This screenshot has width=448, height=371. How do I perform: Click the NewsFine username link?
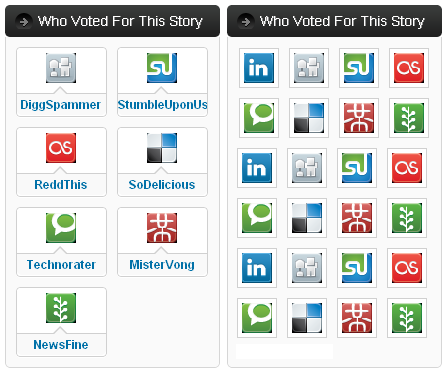pos(61,345)
